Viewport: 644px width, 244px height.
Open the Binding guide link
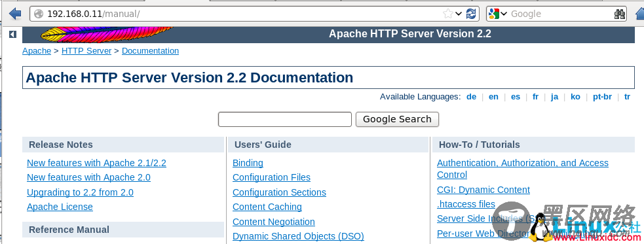(248, 164)
